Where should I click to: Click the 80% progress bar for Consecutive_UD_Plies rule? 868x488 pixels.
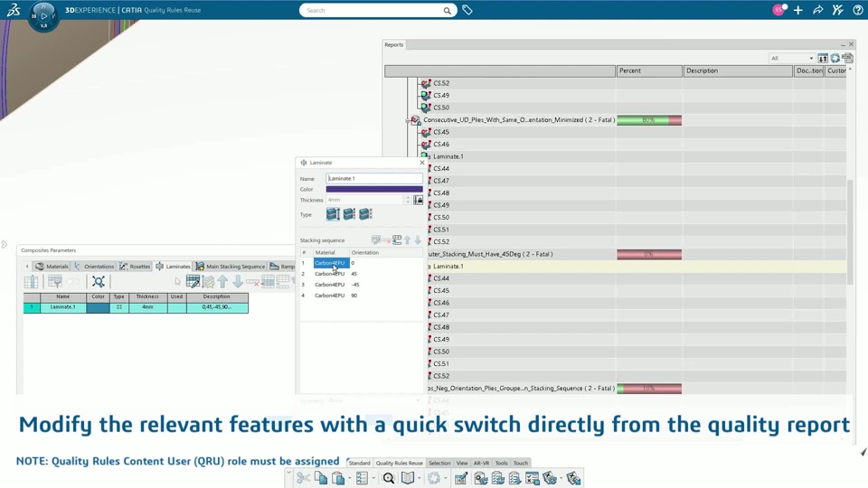(649, 120)
